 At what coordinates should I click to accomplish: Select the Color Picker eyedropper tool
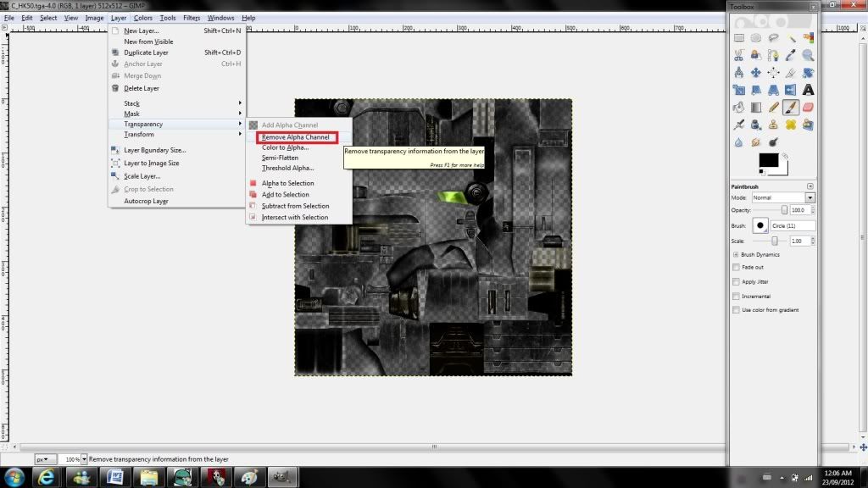[x=791, y=55]
